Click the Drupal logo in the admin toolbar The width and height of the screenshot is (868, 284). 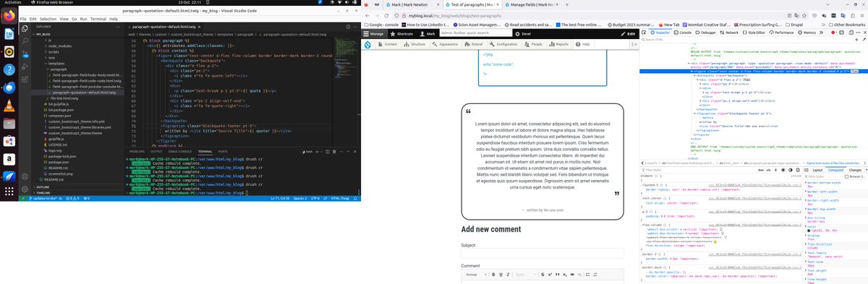[x=368, y=44]
